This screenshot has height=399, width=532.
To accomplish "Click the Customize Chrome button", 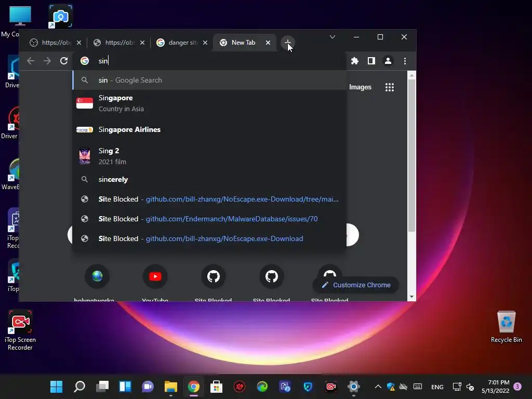I will pos(355,285).
